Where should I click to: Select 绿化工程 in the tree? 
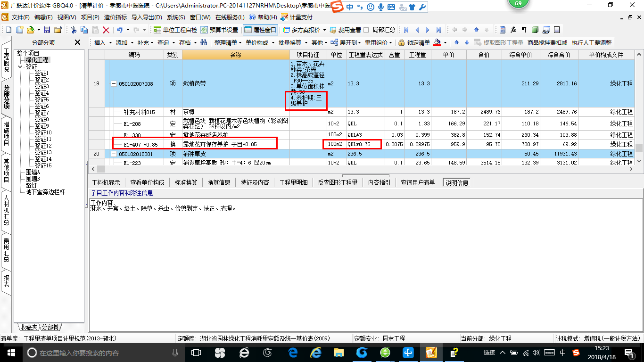pos(37,60)
